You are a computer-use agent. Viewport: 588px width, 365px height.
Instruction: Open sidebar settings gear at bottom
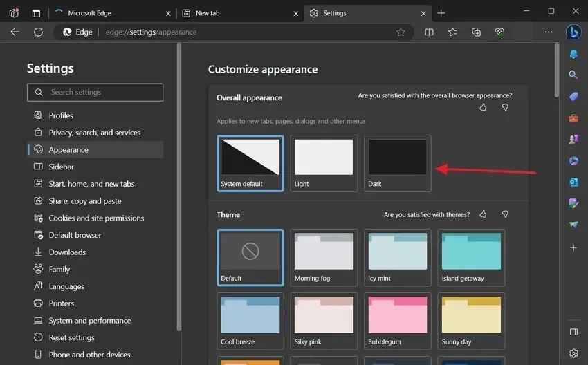573,353
